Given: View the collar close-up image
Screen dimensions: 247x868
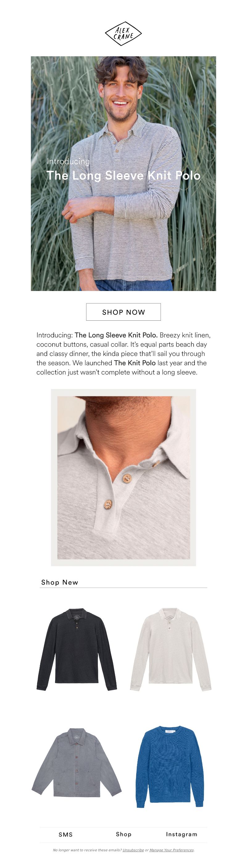Looking at the screenshot, I should [124, 477].
